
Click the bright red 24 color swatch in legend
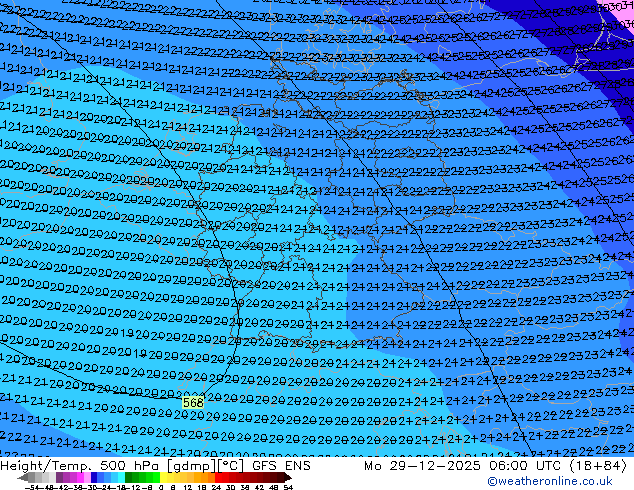pyautogui.click(x=218, y=478)
